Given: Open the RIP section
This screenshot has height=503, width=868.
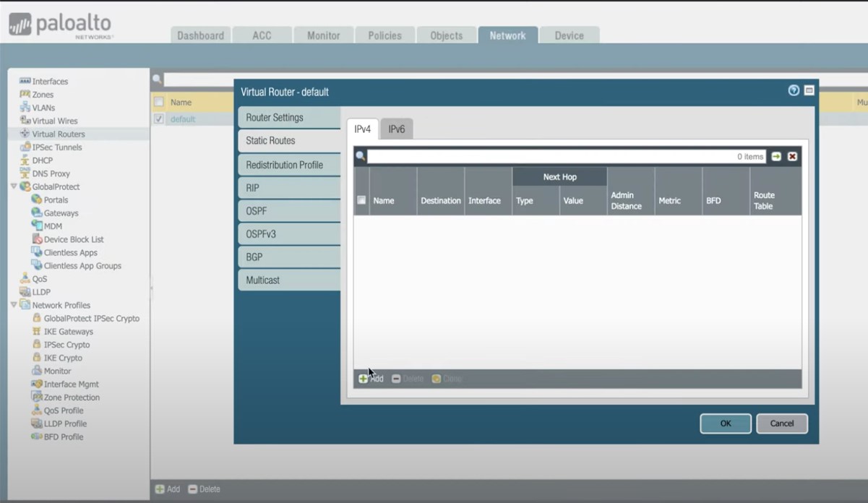Looking at the screenshot, I should click(289, 188).
